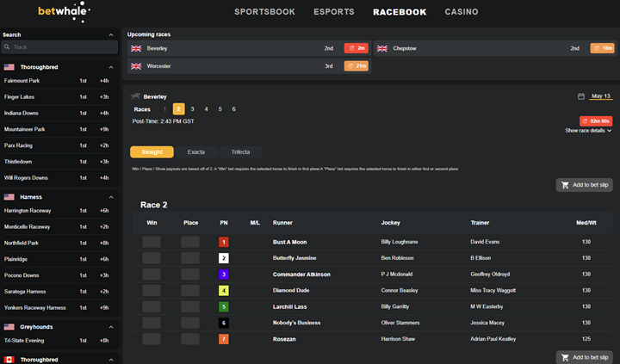
Task: Click the US flag beside Harness
Action: [9, 197]
